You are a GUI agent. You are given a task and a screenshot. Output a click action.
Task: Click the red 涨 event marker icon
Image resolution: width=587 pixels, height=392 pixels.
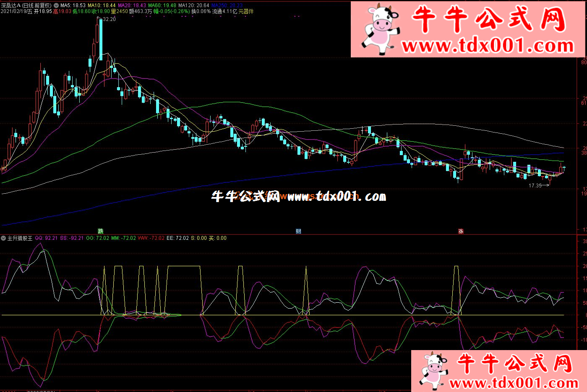tap(461, 231)
